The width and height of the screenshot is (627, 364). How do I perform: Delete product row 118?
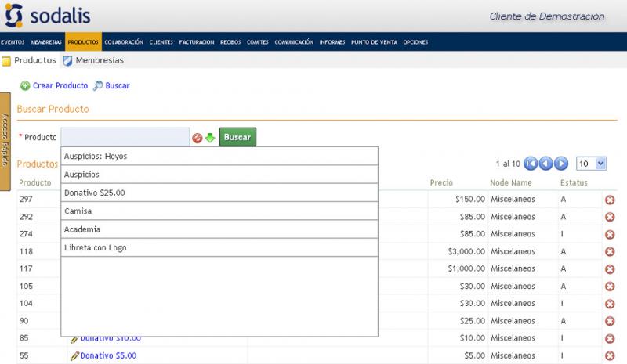[x=610, y=251]
